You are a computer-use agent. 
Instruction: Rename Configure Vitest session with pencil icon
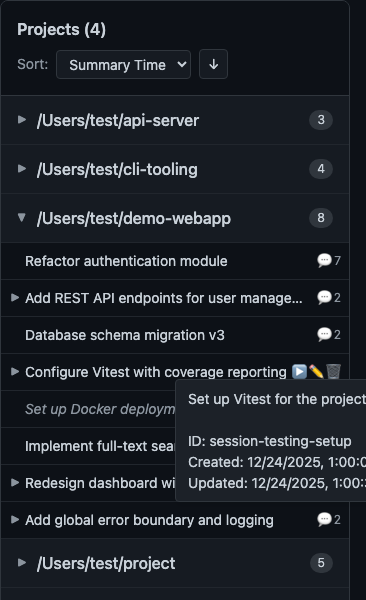tap(316, 372)
